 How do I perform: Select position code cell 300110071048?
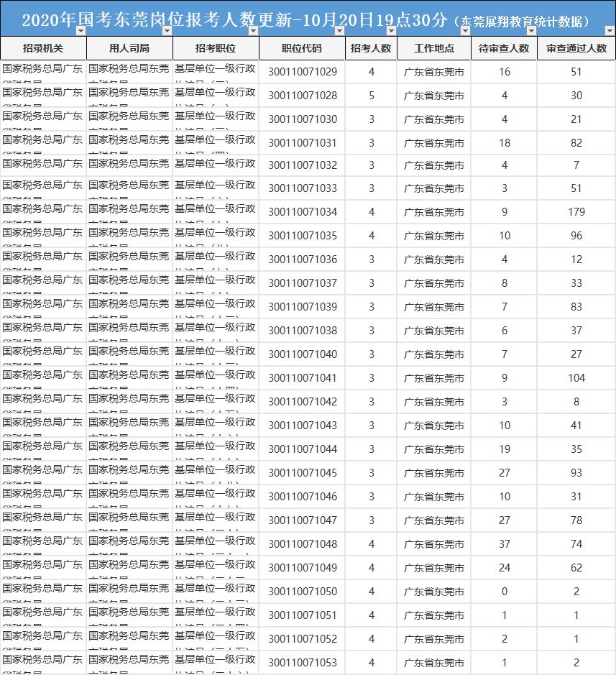click(302, 543)
